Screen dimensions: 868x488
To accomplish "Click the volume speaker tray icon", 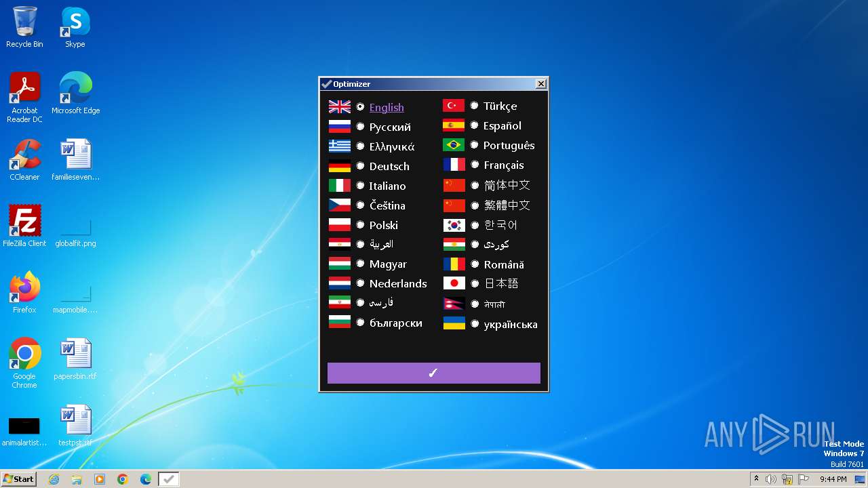I will pyautogui.click(x=771, y=479).
